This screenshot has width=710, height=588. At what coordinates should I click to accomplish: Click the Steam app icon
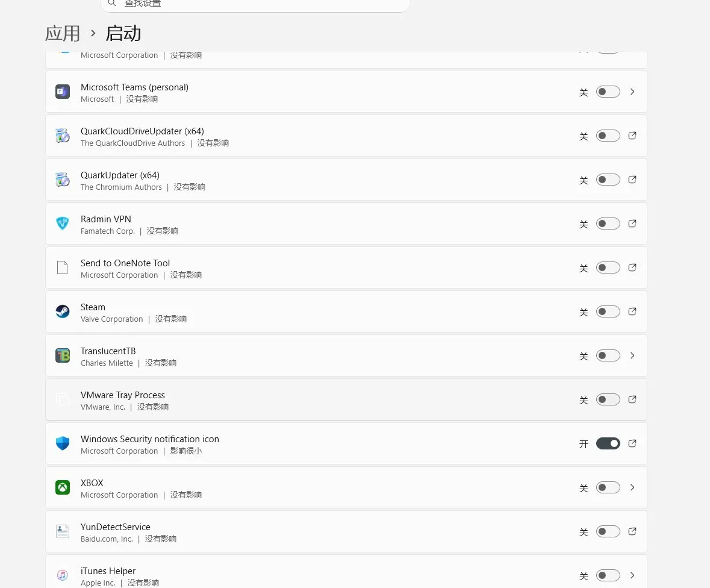pyautogui.click(x=63, y=311)
